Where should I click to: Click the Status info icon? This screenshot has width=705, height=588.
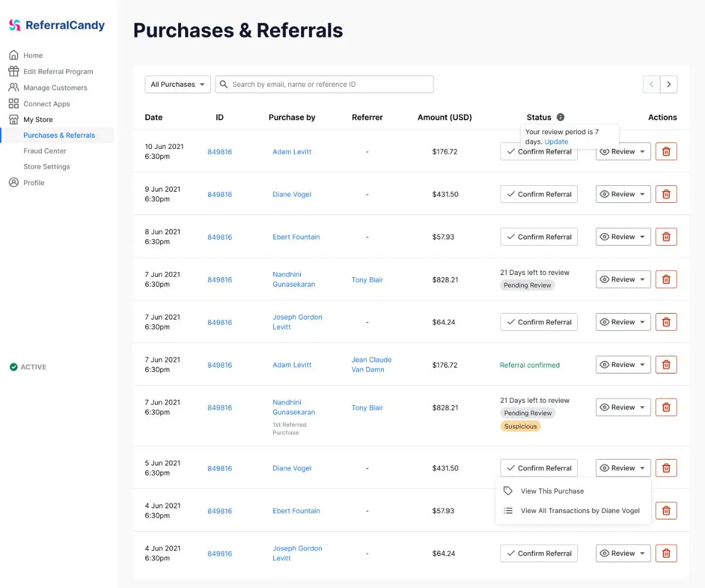point(560,117)
